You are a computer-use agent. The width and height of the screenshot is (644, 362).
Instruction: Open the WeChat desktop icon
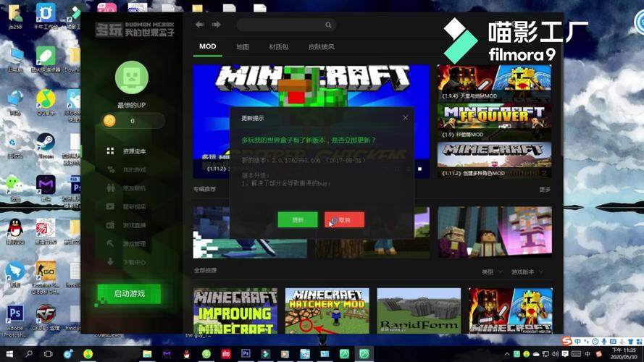pyautogui.click(x=14, y=188)
